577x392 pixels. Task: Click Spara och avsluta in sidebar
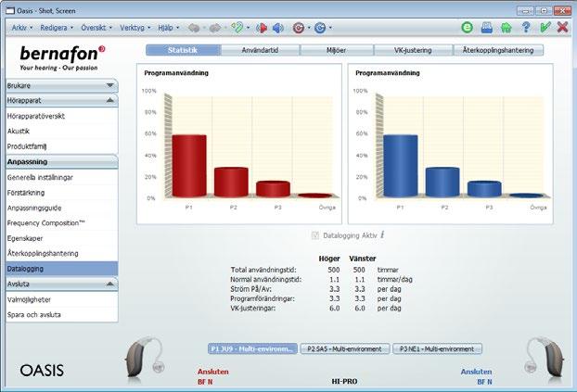(x=62, y=315)
